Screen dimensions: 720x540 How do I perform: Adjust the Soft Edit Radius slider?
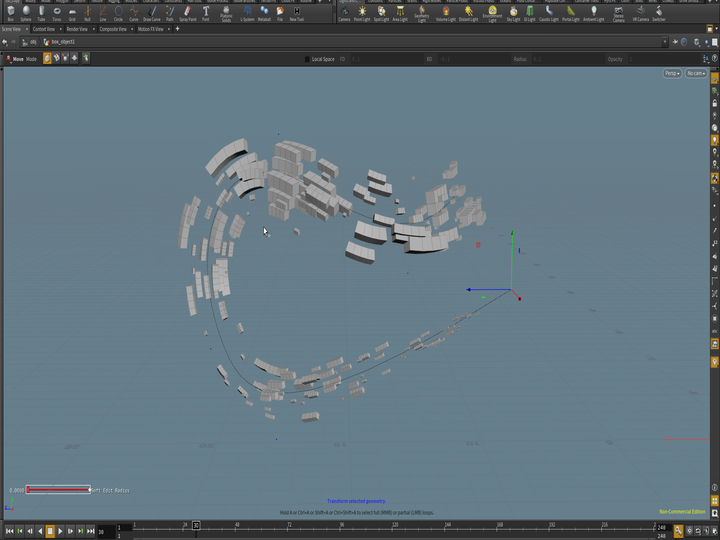58,490
